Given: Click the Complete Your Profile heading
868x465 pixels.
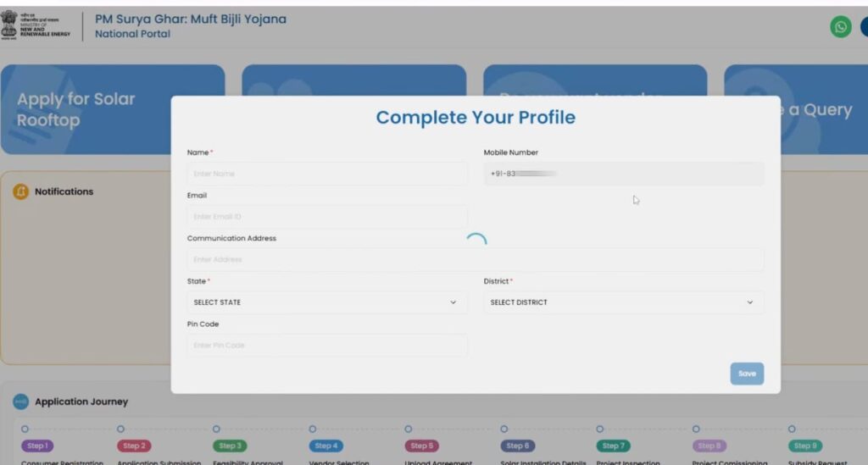Looking at the screenshot, I should coord(476,117).
